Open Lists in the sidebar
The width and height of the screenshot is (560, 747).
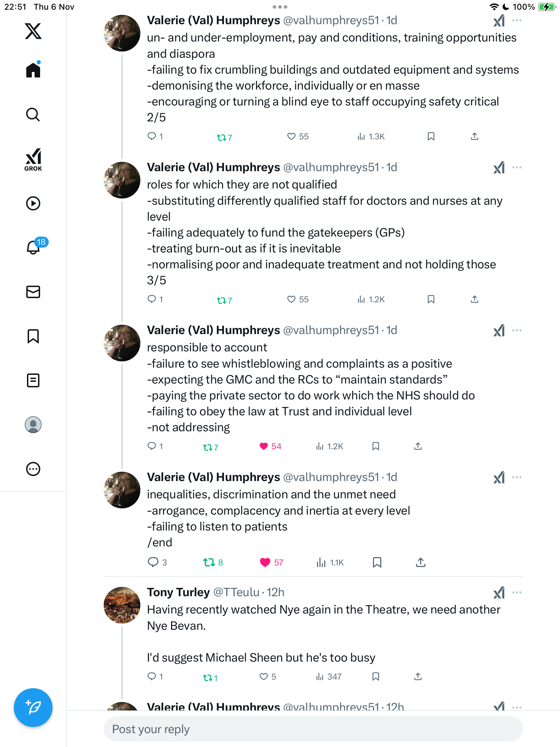pos(33,380)
